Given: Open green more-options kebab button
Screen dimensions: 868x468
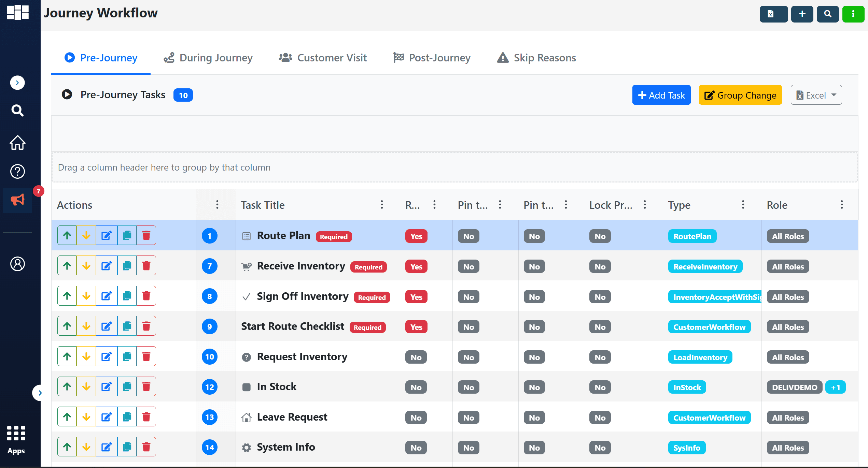Looking at the screenshot, I should pyautogui.click(x=853, y=14).
